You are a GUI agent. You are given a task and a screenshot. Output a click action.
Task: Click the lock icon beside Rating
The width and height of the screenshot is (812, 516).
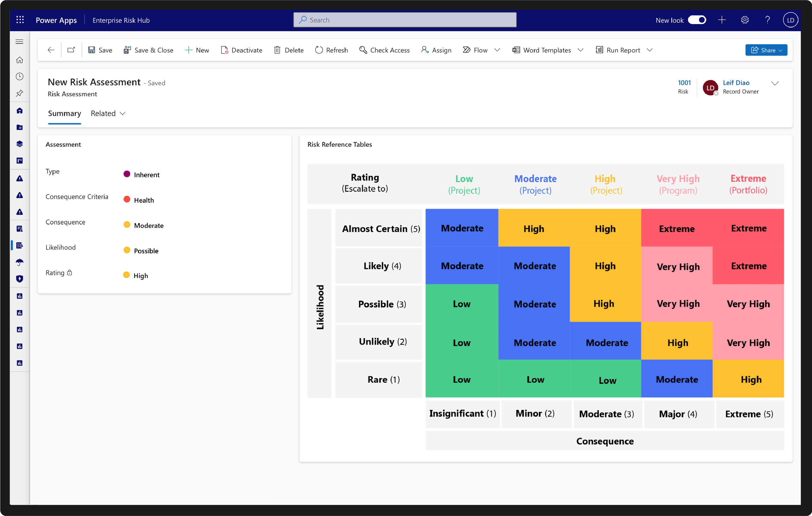(x=69, y=272)
